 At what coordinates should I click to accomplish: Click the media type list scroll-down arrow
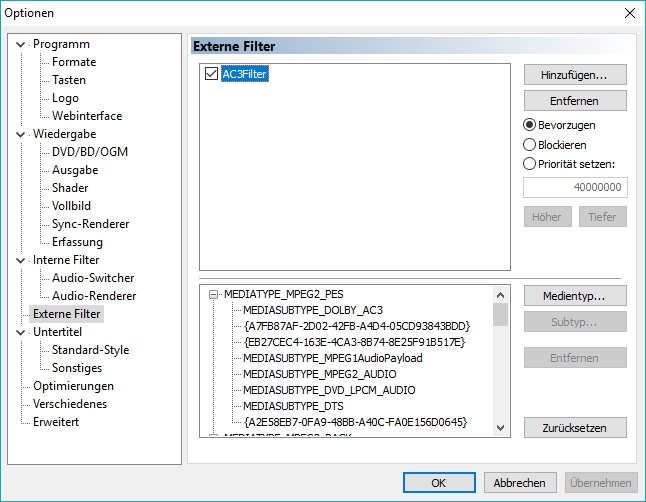pyautogui.click(x=501, y=428)
